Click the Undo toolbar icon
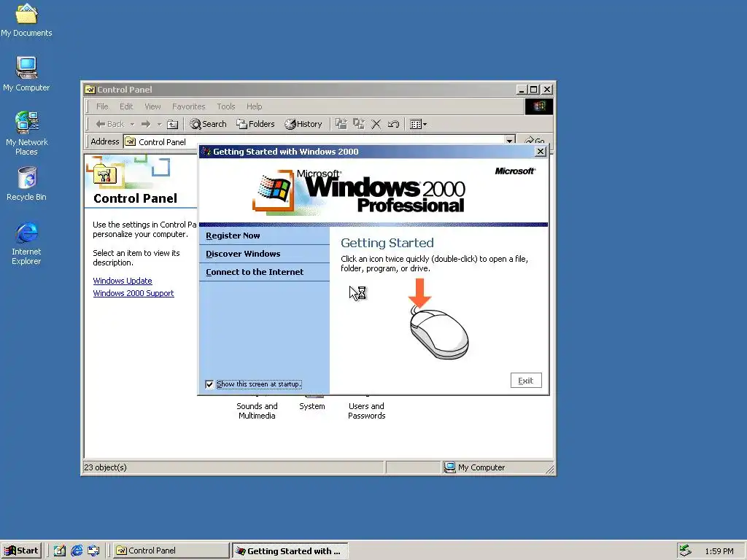This screenshot has height=560, width=747. coord(393,124)
